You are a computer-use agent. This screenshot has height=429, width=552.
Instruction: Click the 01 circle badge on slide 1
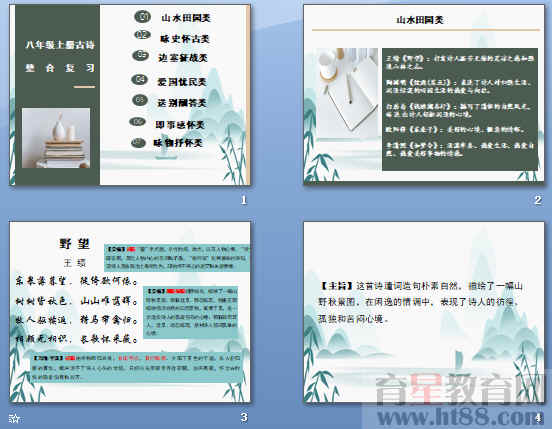[x=143, y=16]
